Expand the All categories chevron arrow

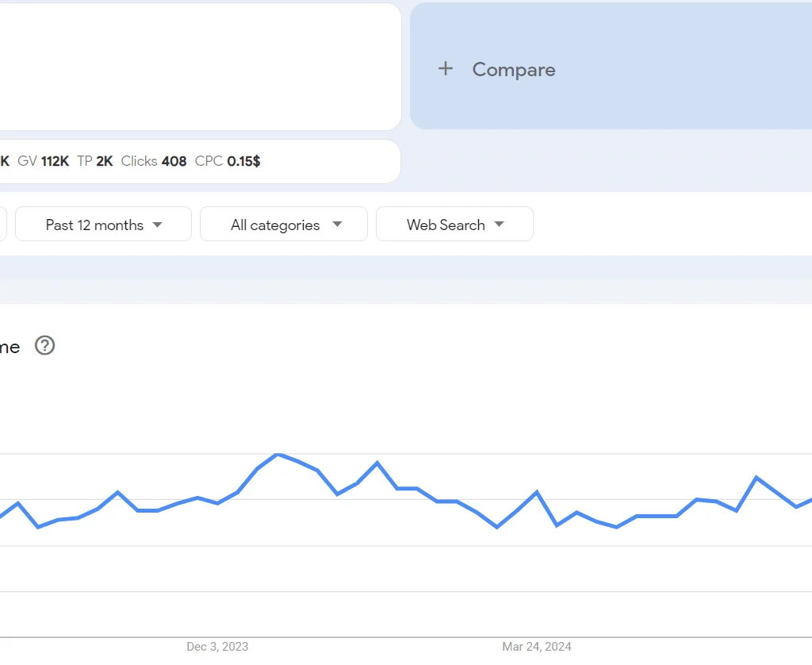pyautogui.click(x=337, y=225)
